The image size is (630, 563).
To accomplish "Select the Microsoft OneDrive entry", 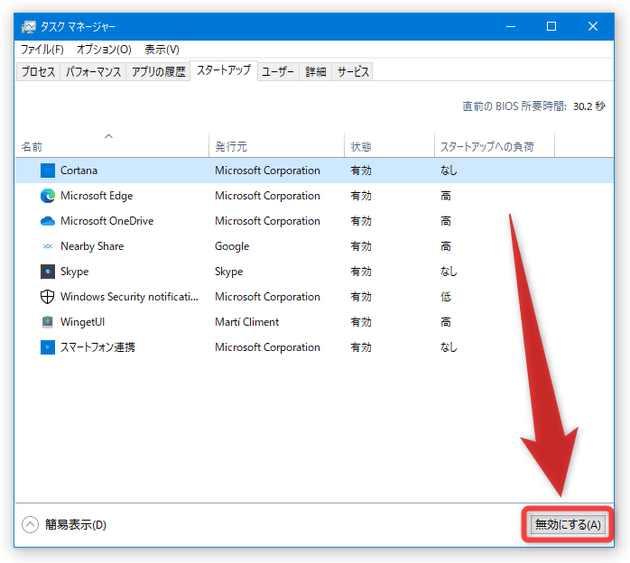I will pos(107,221).
